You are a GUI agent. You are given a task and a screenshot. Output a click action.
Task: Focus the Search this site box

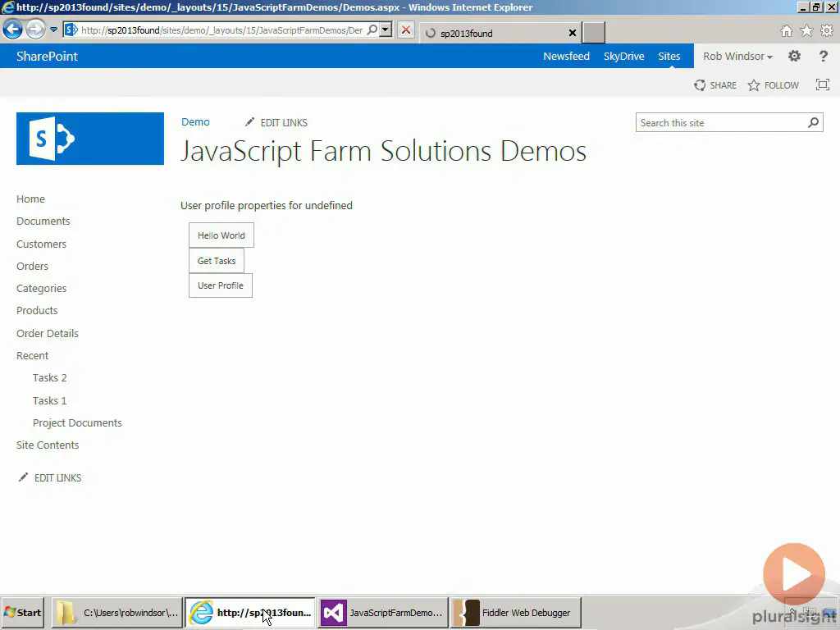(723, 123)
